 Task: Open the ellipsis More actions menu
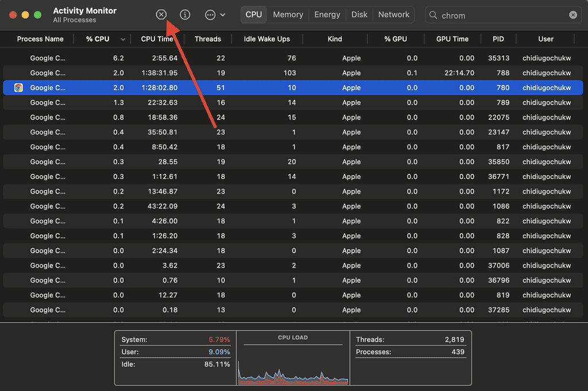[x=211, y=15]
